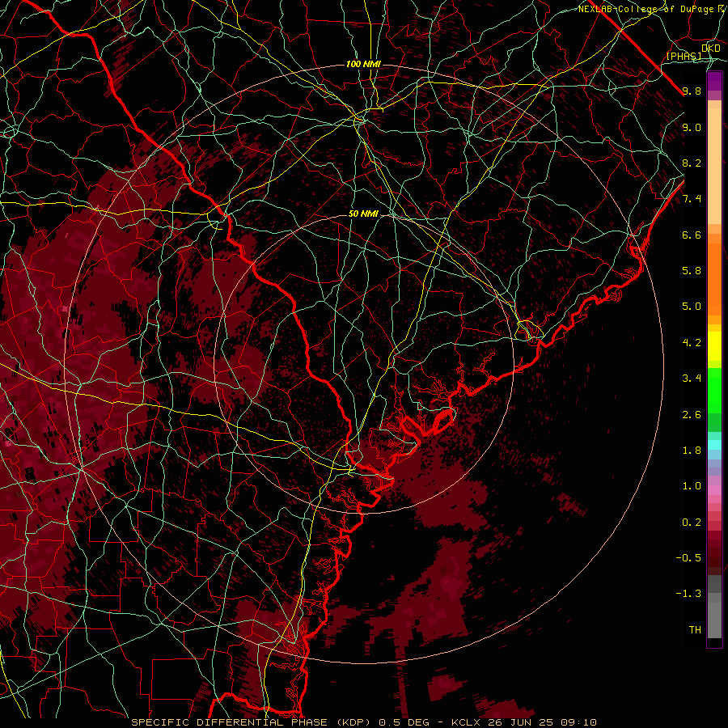The width and height of the screenshot is (728, 728).
Task: Click the 5.8 value on the color scale
Action: [692, 271]
